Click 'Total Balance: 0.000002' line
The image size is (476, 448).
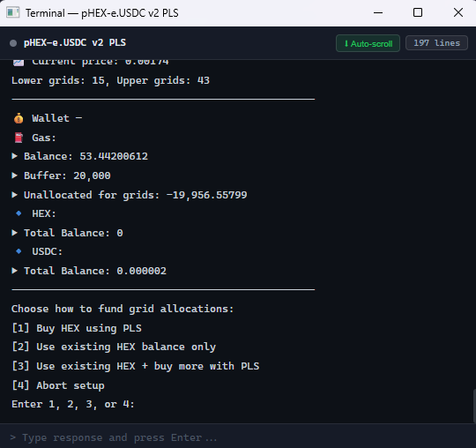pos(95,271)
